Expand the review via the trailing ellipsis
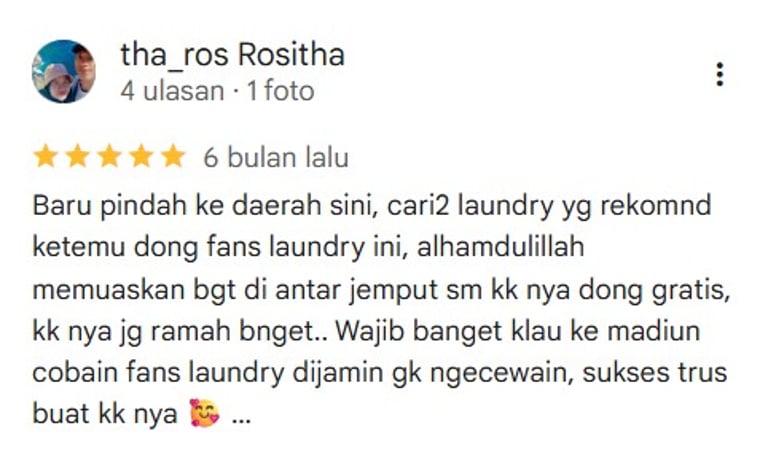Viewport: 768px width, 466px height. (240, 415)
